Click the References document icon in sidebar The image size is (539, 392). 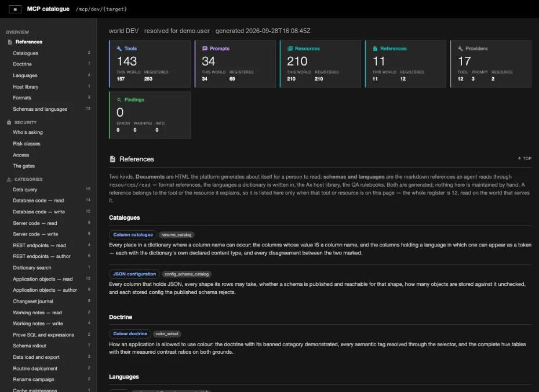click(x=10, y=42)
